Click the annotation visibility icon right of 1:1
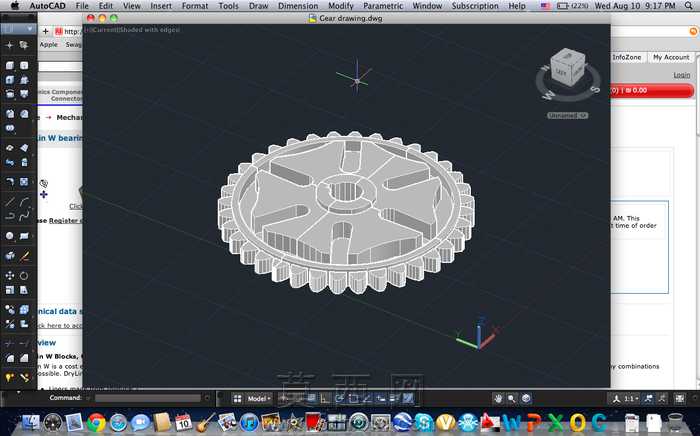 tap(649, 399)
